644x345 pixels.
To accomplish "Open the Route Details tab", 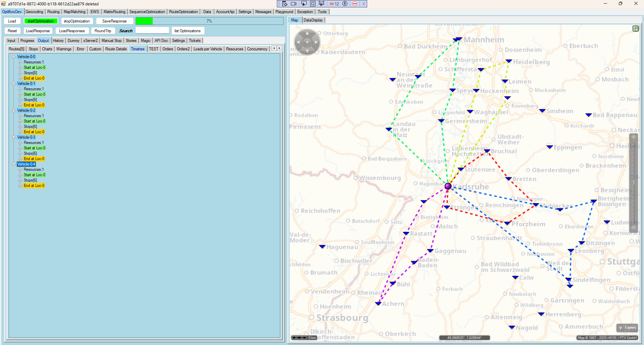I will click(x=116, y=49).
